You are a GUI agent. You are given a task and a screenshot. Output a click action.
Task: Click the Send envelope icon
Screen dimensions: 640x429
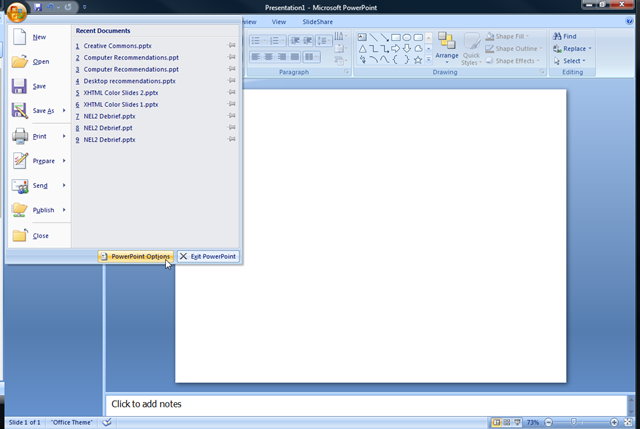point(20,185)
